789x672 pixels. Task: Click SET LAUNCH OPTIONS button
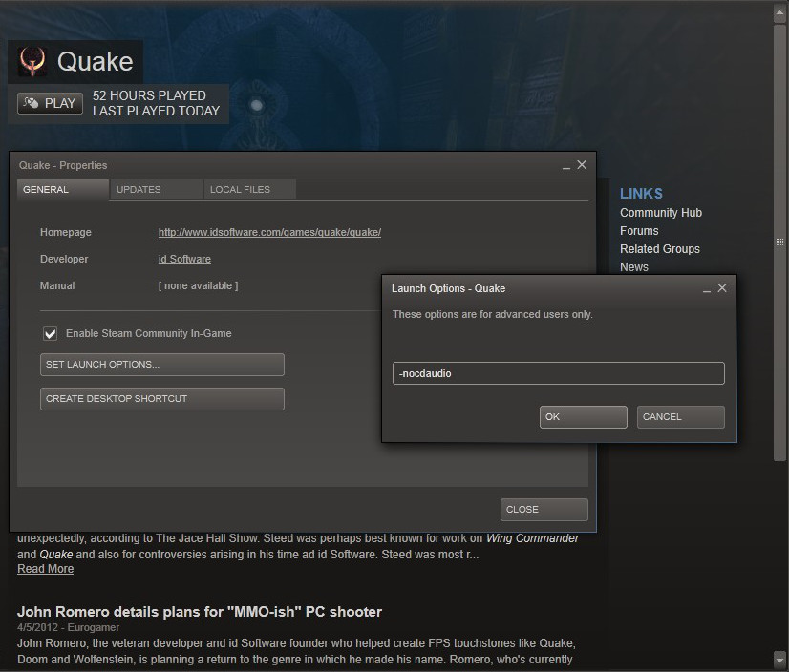tap(162, 365)
